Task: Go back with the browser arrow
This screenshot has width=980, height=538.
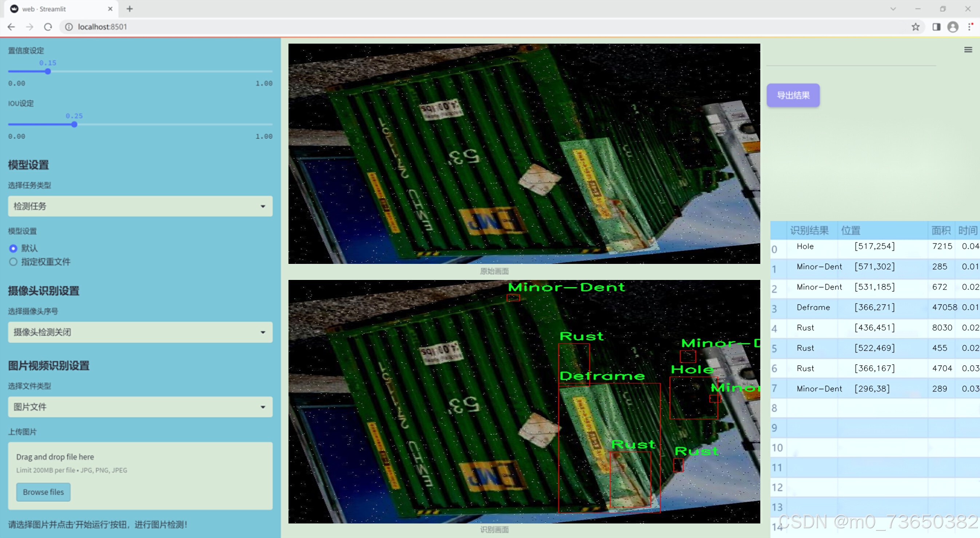Action: point(11,27)
